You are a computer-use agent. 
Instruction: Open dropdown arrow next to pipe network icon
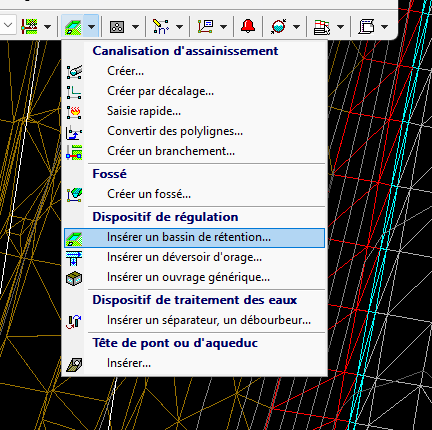point(48,27)
